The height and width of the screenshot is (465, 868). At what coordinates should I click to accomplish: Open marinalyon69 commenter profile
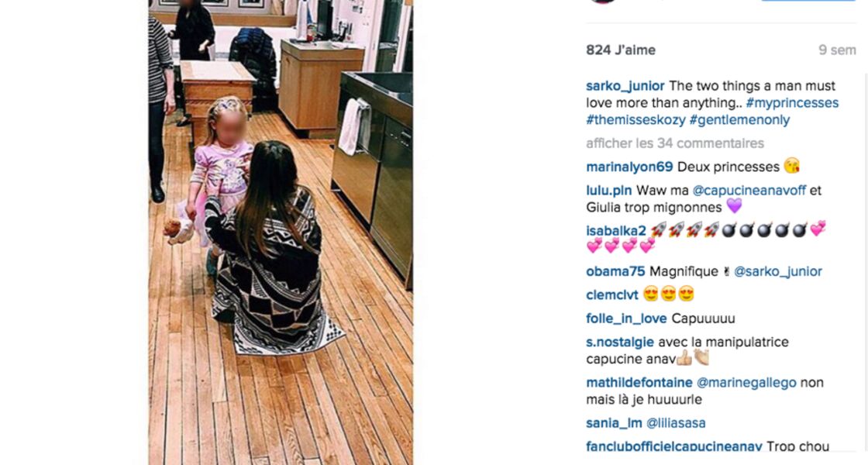pyautogui.click(x=629, y=167)
